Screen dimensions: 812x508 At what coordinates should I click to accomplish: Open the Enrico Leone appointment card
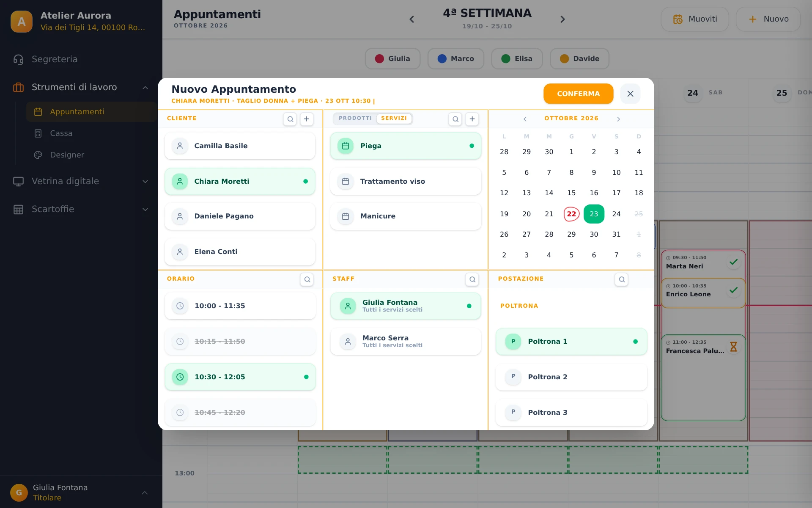[x=703, y=293]
